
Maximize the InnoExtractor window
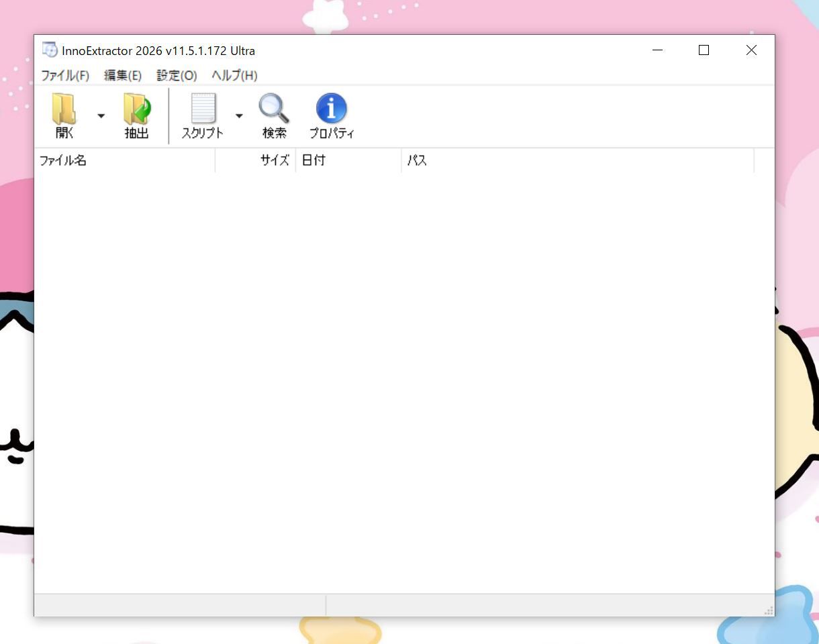pos(704,50)
